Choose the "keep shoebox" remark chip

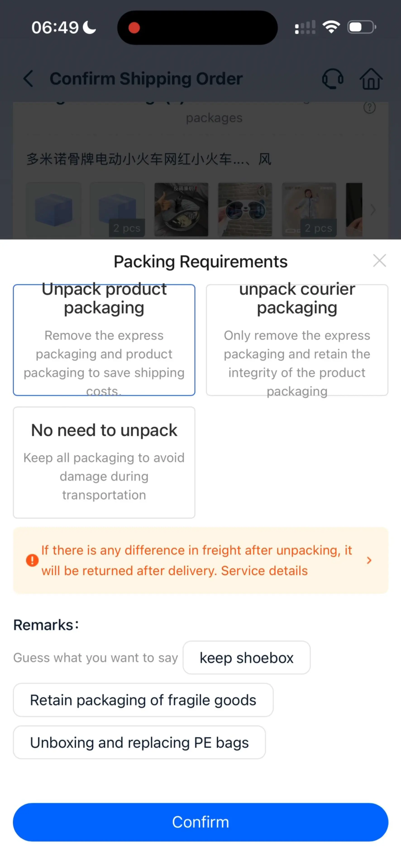coord(246,657)
